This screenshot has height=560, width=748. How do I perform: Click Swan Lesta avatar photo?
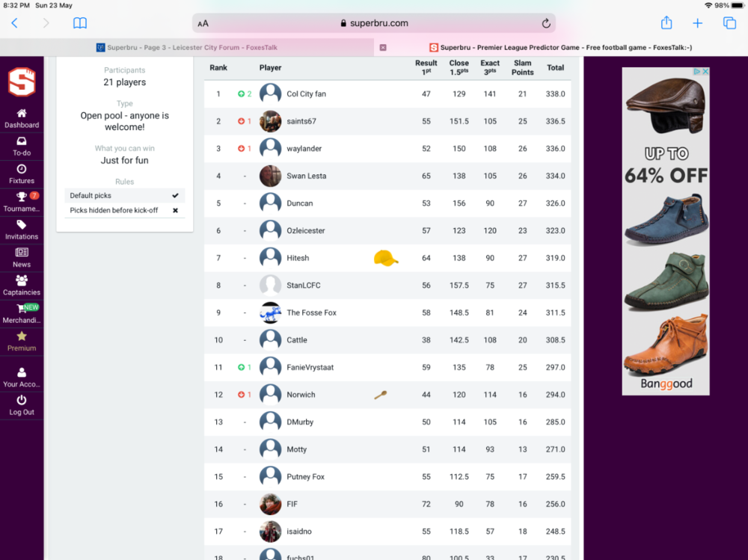[x=270, y=176]
